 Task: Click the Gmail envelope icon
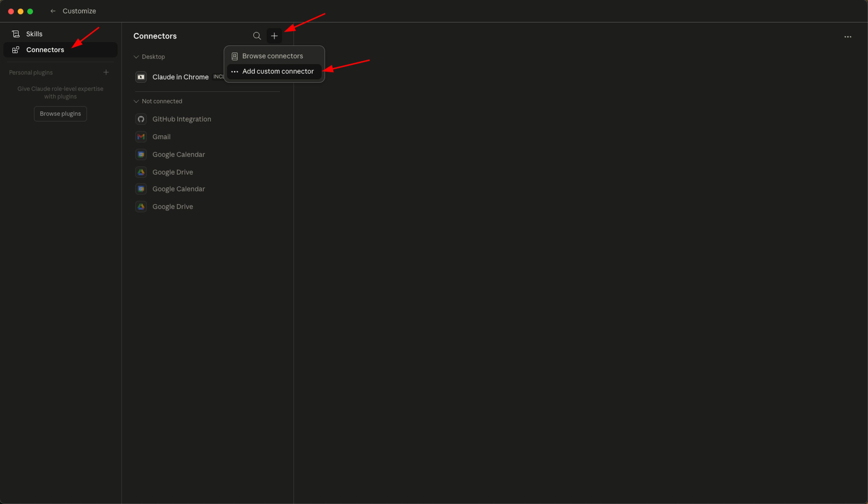click(141, 137)
